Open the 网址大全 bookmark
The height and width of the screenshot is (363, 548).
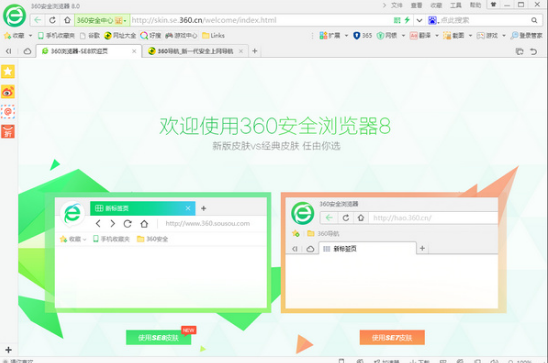click(x=120, y=35)
